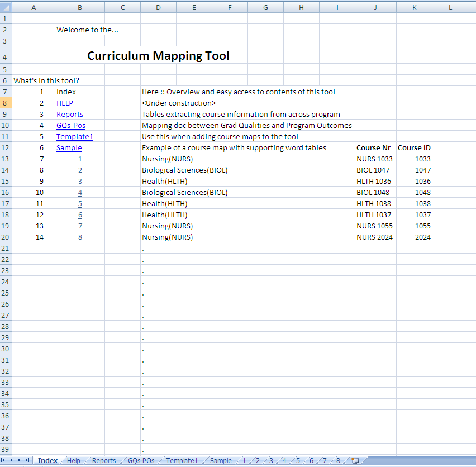Image resolution: width=476 pixels, height=467 pixels.
Task: Click the GQs-Pos hyperlink
Action: [71, 126]
